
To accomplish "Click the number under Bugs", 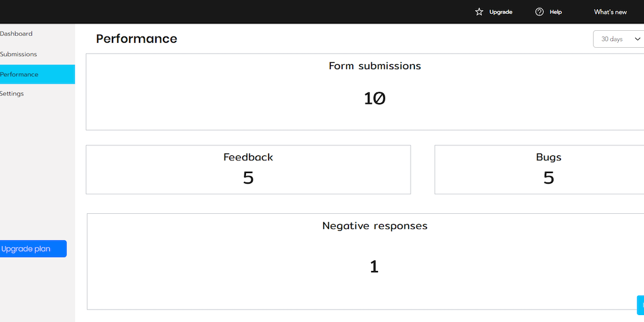I will coord(548,178).
